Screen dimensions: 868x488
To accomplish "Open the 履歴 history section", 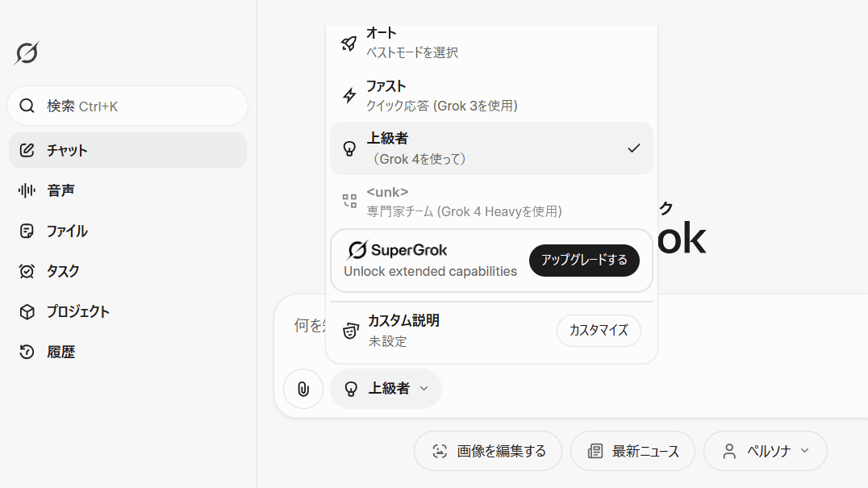I will [127, 352].
